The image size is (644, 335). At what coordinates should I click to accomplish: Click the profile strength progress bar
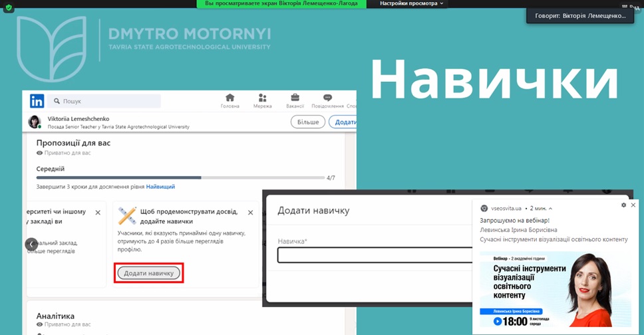point(180,177)
